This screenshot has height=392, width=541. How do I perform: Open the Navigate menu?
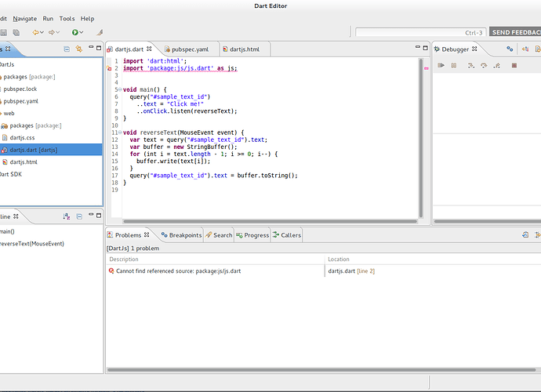[x=25, y=19]
